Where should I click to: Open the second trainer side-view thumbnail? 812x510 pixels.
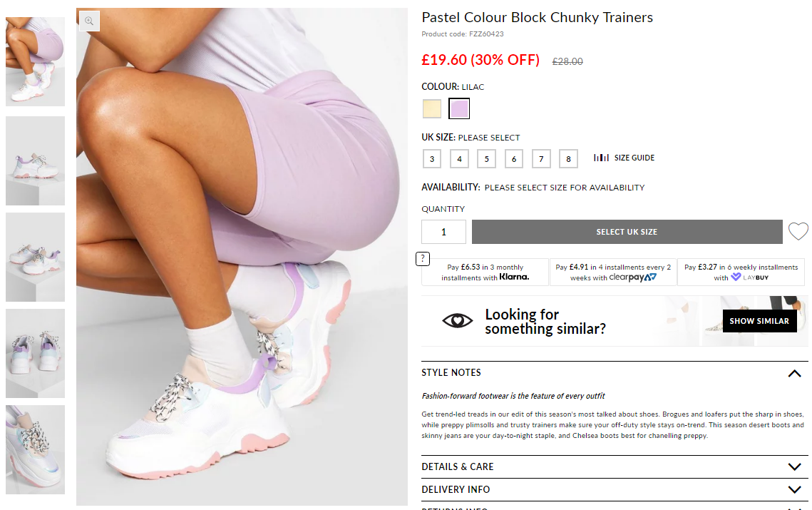(35, 160)
